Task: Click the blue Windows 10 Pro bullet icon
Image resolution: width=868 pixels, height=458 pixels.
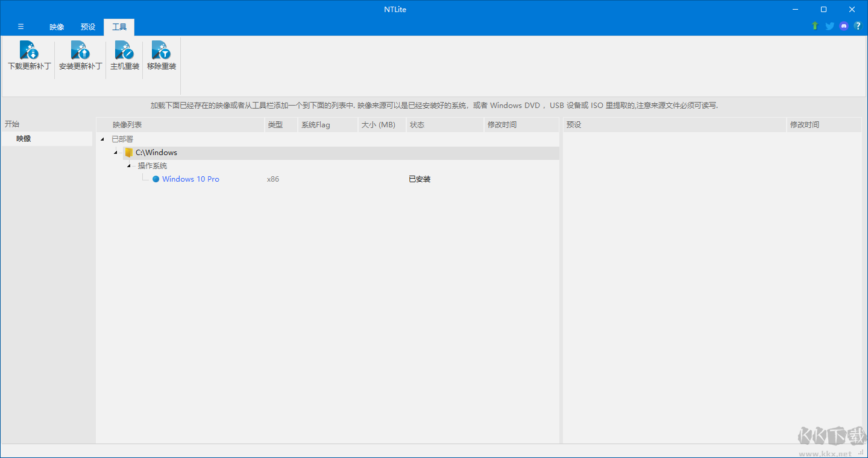Action: point(156,179)
